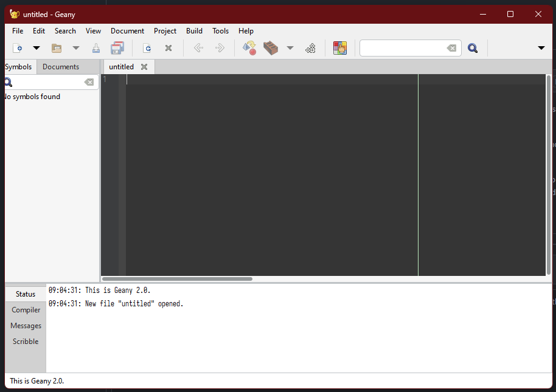Open the color chooser tool
Image resolution: width=556 pixels, height=392 pixels.
coord(339,47)
